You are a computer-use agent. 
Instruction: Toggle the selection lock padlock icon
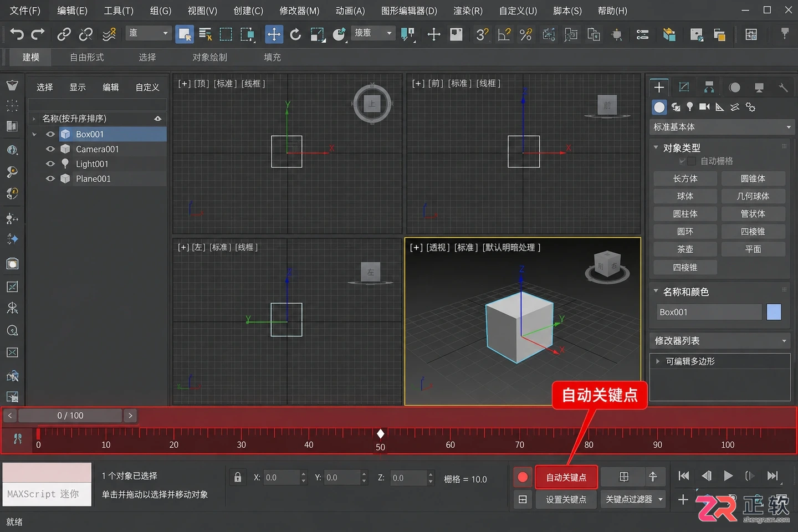point(238,477)
